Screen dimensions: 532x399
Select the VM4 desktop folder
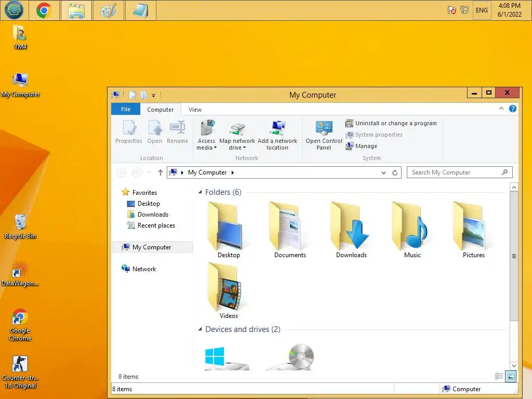(20, 37)
